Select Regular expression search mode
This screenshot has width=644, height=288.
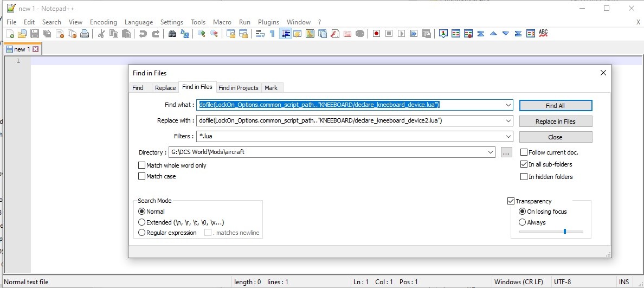141,233
